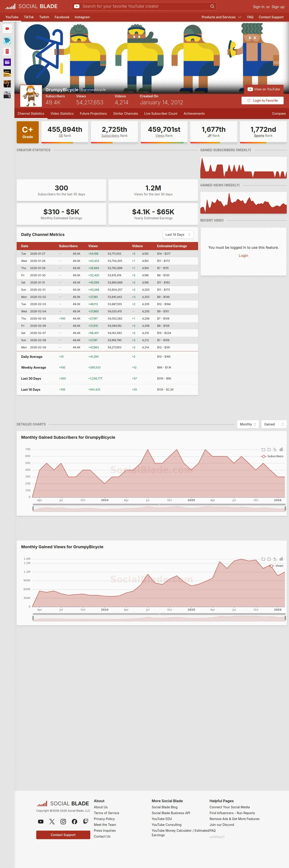Click the footer Facebook social icon
This screenshot has width=289, height=868.
pos(74,822)
